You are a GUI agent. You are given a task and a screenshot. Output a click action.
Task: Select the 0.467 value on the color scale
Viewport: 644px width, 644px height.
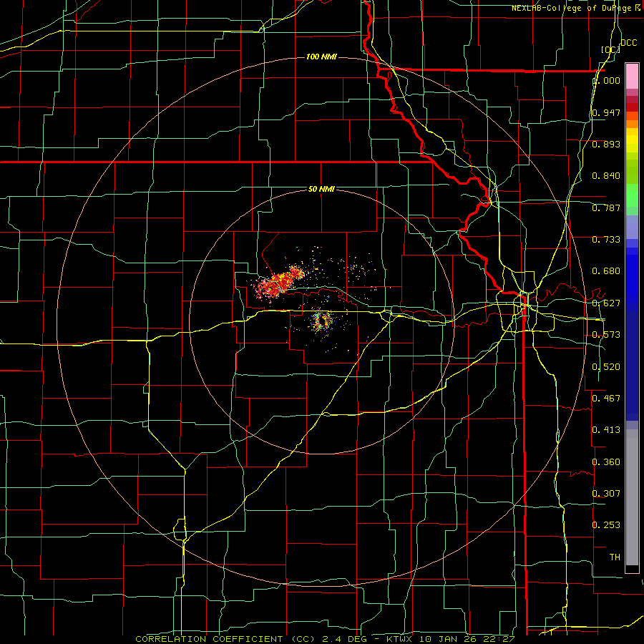click(606, 399)
